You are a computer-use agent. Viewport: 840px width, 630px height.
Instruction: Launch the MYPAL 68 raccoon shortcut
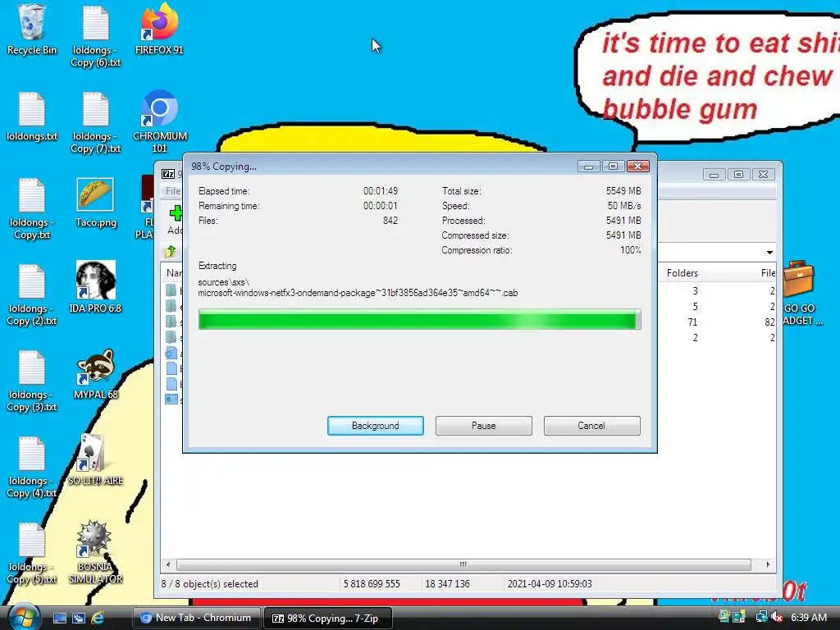(95, 374)
